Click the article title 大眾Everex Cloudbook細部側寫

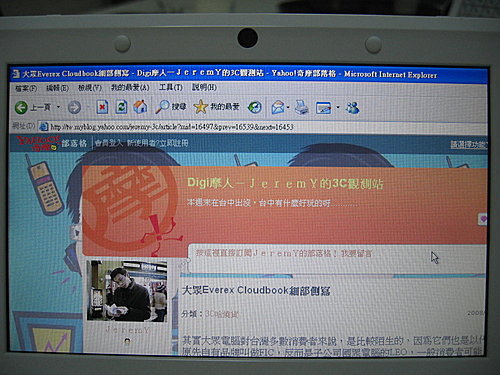pyautogui.click(x=256, y=290)
